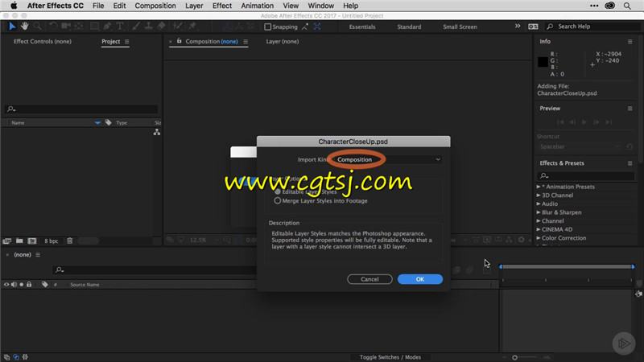
Task: Select the Type text tool
Action: tap(120, 27)
